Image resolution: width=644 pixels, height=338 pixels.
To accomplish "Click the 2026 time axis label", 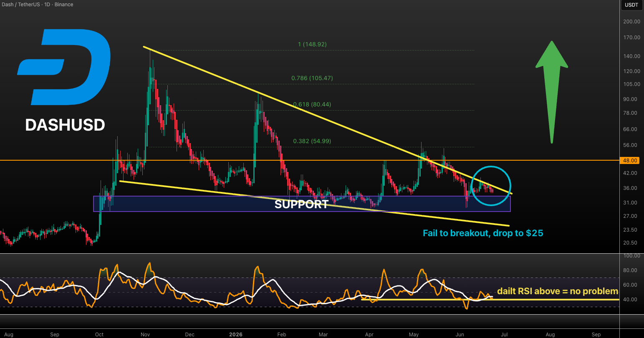I will (x=236, y=335).
